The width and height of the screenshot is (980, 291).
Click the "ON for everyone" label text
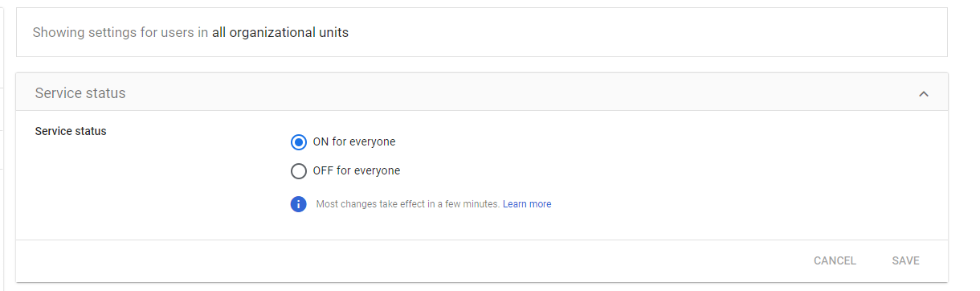[354, 141]
